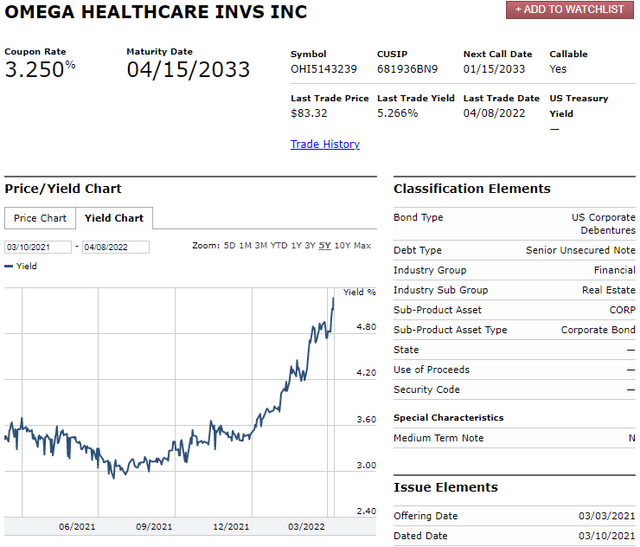The image size is (640, 547).
Task: Click the US Corporate Debentures bond type
Action: 603,224
